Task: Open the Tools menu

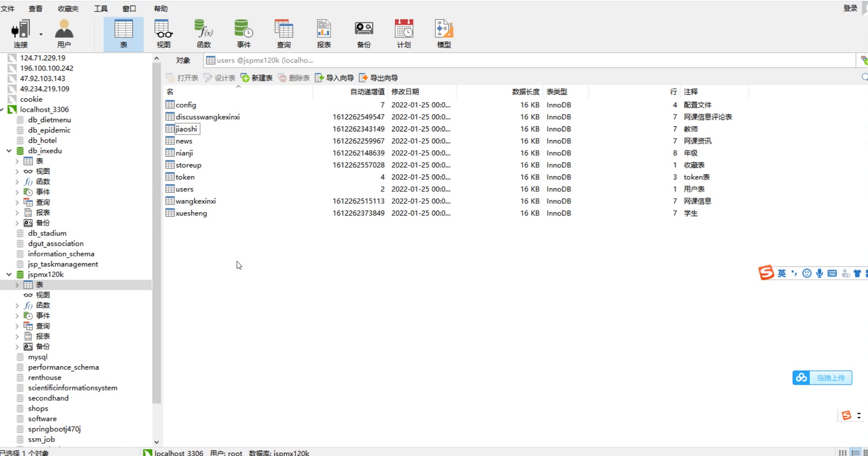Action: [x=101, y=8]
